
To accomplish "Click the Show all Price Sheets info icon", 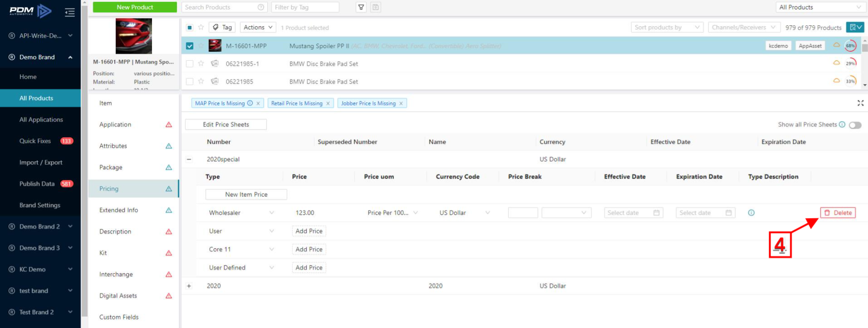I will pos(842,125).
